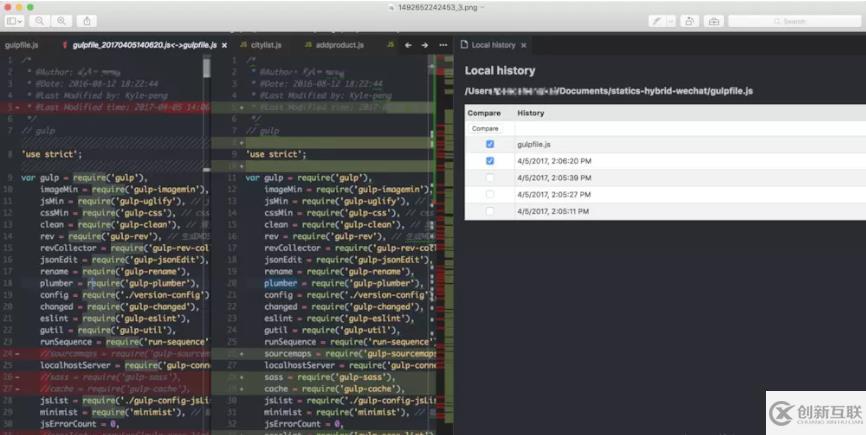The image size is (866, 435).
Task: Open the markup pen dropdown arrow
Action: [x=669, y=21]
